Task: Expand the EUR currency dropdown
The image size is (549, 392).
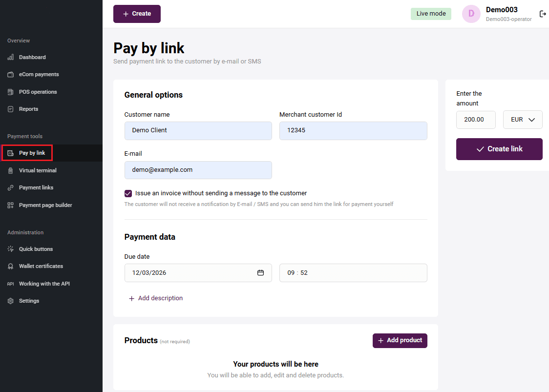Action: [x=523, y=120]
